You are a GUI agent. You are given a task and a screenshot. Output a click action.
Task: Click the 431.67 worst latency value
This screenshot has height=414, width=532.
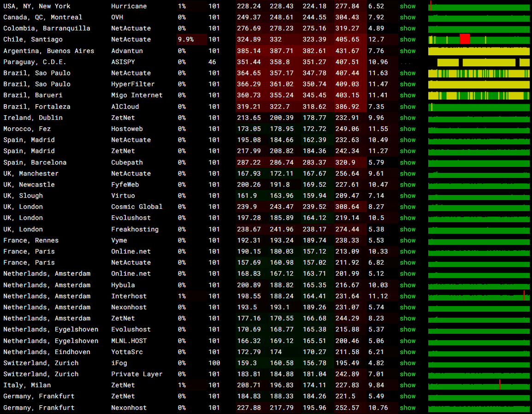coord(347,51)
